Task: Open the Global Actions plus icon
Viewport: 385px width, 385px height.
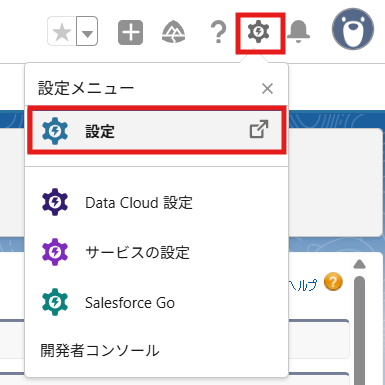Action: click(x=130, y=32)
